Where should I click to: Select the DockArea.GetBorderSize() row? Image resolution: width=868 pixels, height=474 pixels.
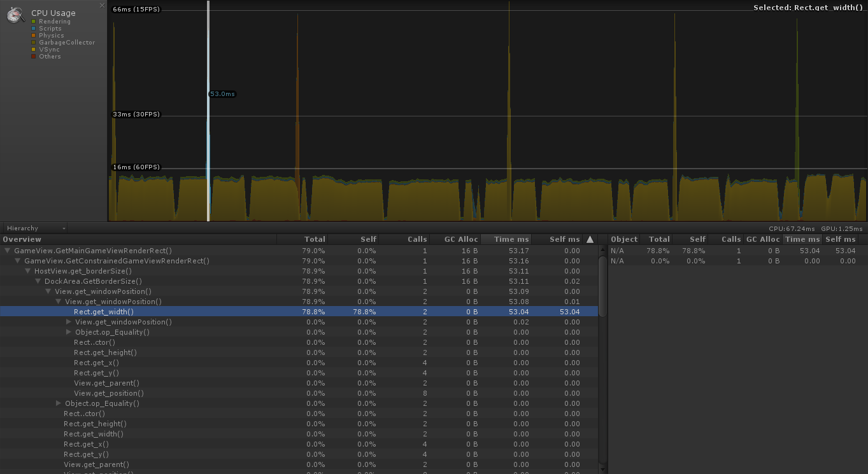click(x=299, y=281)
